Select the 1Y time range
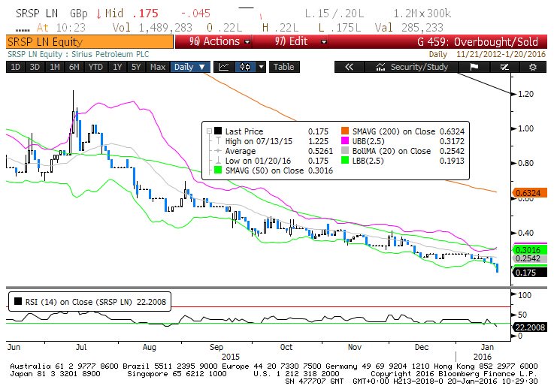 coord(117,67)
